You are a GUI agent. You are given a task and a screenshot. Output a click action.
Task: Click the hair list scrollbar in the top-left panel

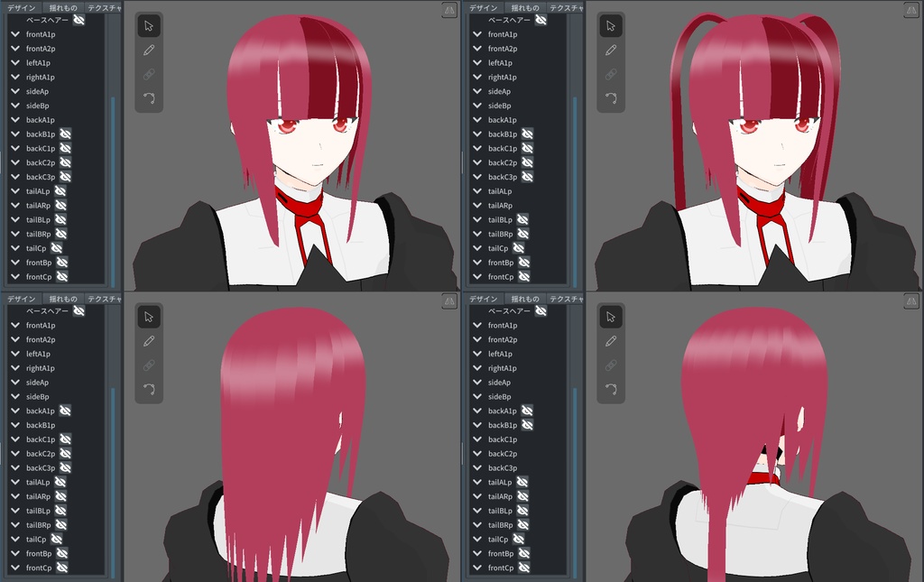tap(113, 190)
